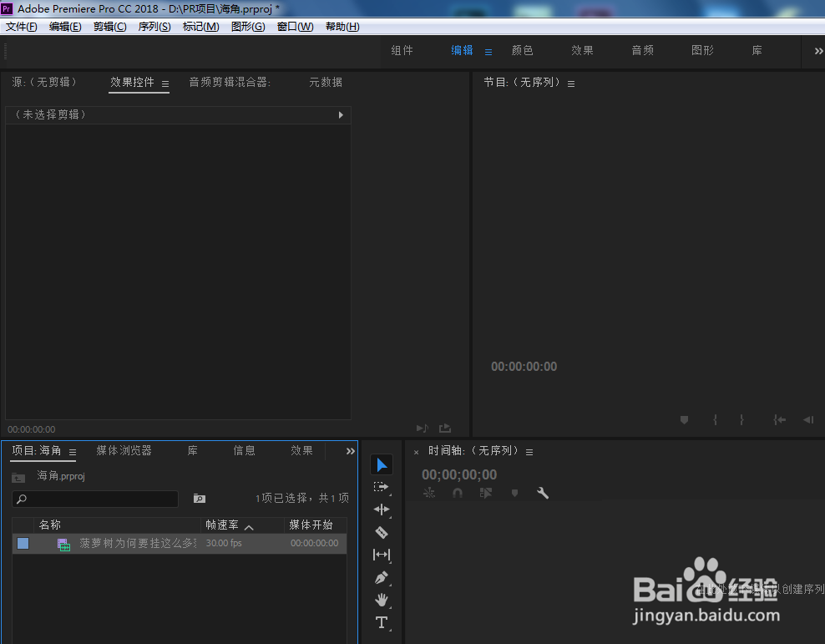Open the 源:(无剪辑) tab
Screen dimensions: 825x644
tap(44, 82)
